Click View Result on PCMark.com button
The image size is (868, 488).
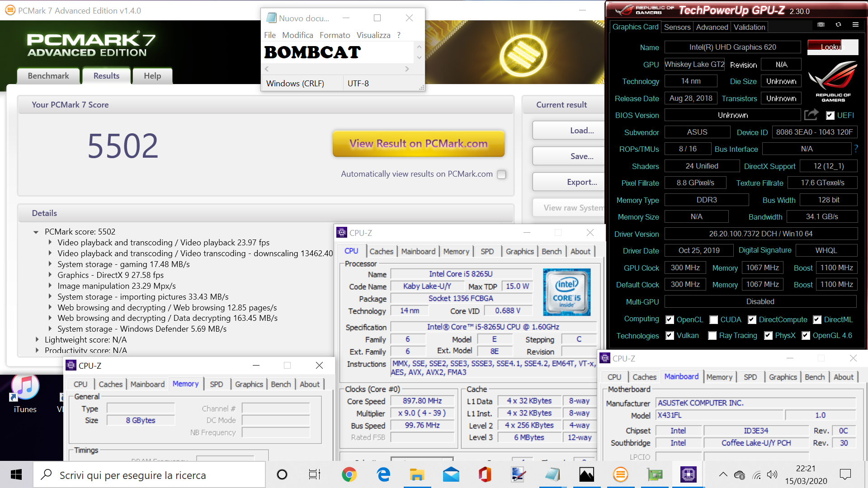(419, 144)
